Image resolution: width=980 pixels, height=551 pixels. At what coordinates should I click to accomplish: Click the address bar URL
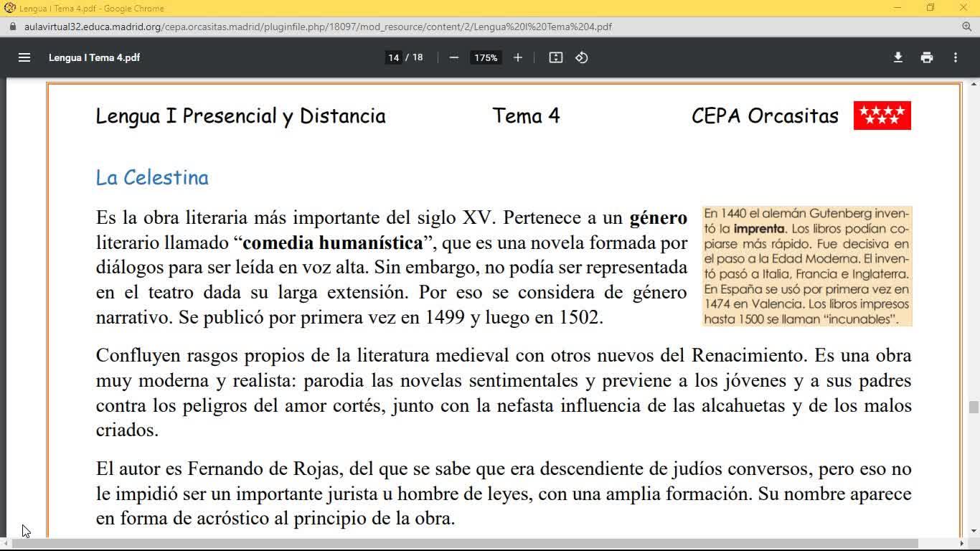point(318,27)
